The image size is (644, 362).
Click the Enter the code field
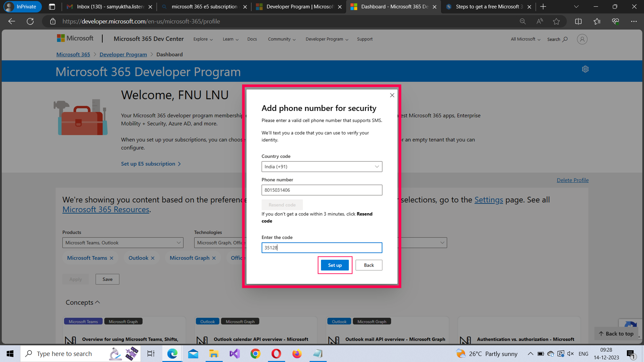pos(322,248)
